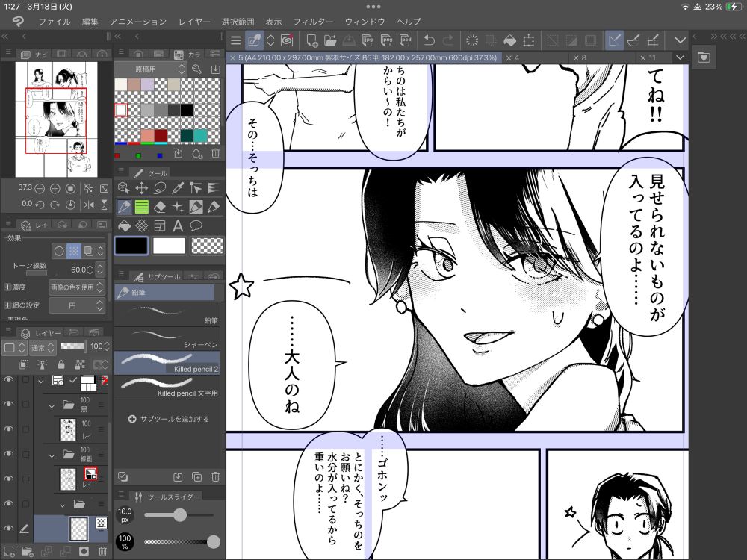Viewport: 747px width, 560px height.
Task: Select transparent color swatch in tool palette
Action: 207,246
